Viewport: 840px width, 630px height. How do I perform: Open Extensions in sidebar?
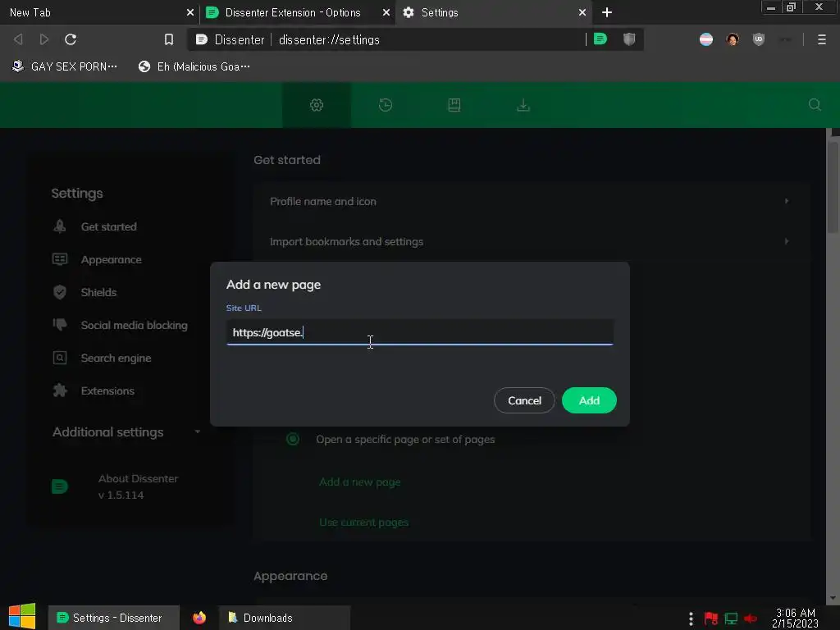click(x=107, y=390)
